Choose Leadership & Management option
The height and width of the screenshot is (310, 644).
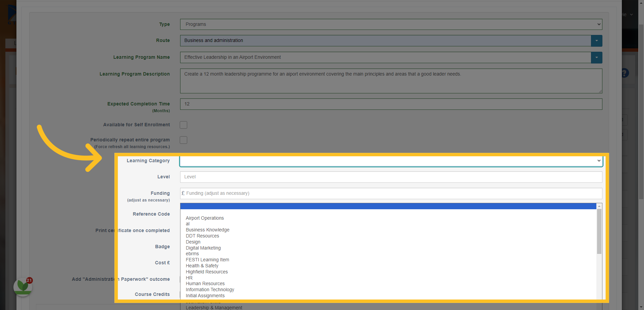(214, 308)
